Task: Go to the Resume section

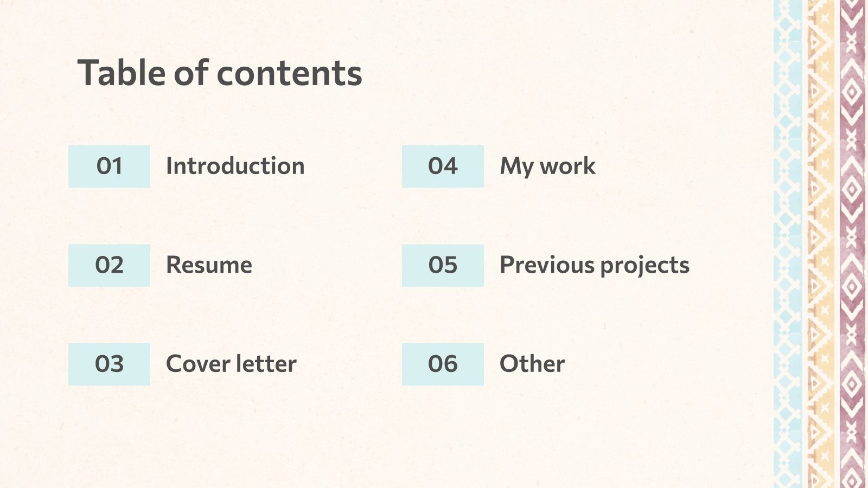Action: coord(209,265)
